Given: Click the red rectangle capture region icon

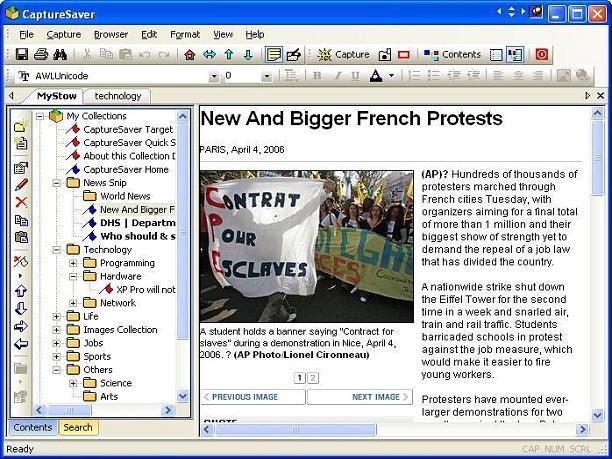Looking at the screenshot, I should pos(404,55).
